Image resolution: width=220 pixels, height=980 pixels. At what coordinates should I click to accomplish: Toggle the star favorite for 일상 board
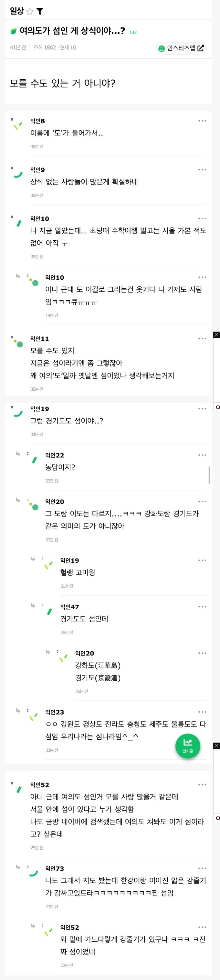[30, 11]
